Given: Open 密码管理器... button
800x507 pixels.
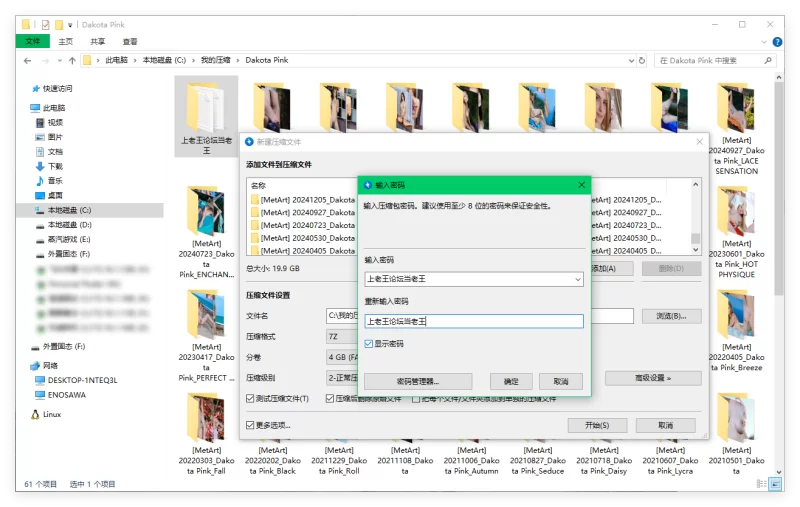Looking at the screenshot, I should point(418,381).
